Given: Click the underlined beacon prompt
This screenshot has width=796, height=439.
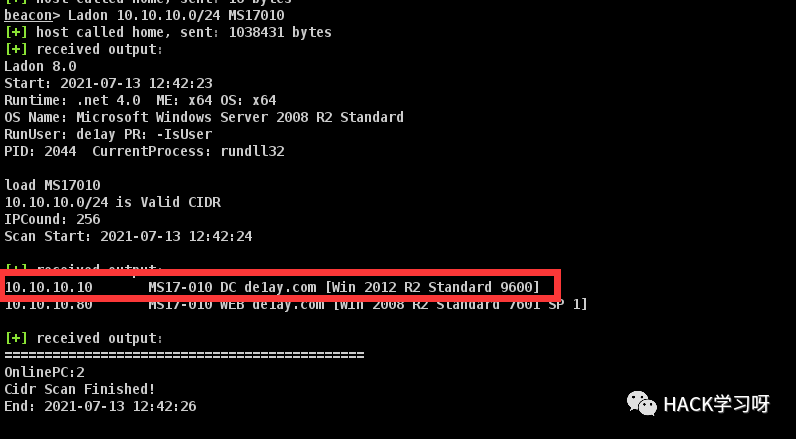Looking at the screenshot, I should (28, 15).
